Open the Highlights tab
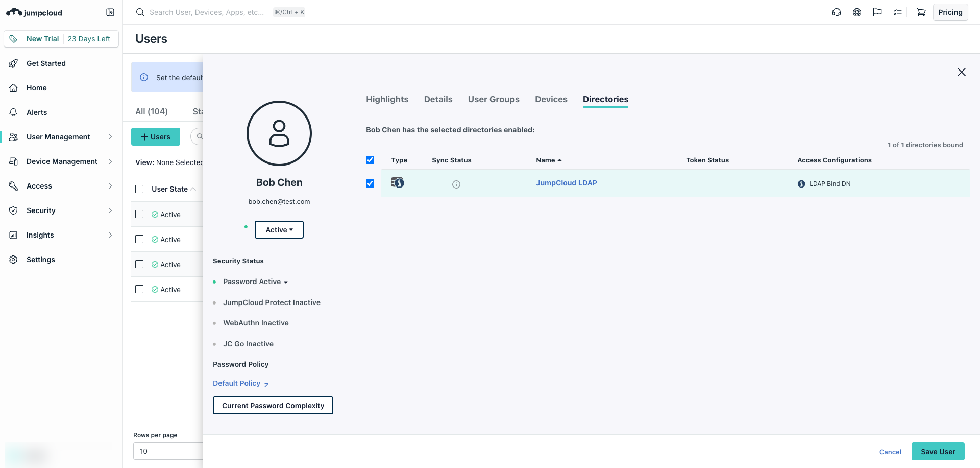This screenshot has width=980, height=468. tap(387, 99)
